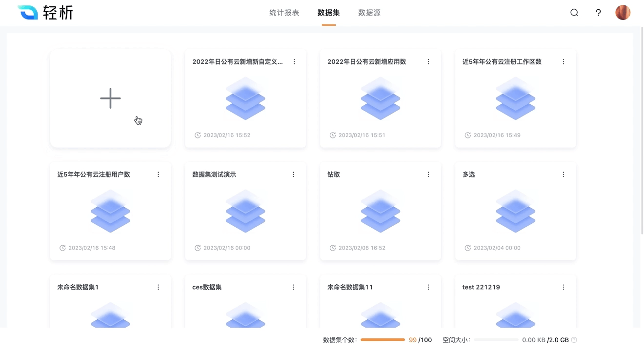Open more options for test 221219 card
Screen dimensions: 644x351
click(563, 288)
